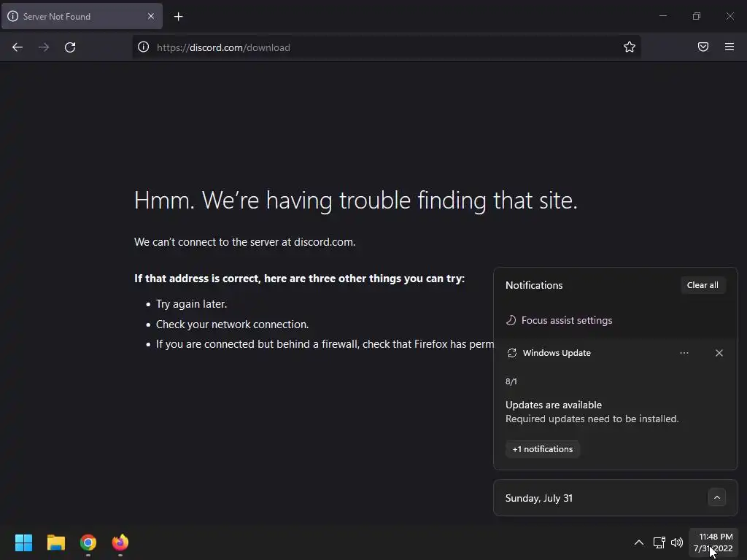Open site information icon in address bar

(x=144, y=47)
